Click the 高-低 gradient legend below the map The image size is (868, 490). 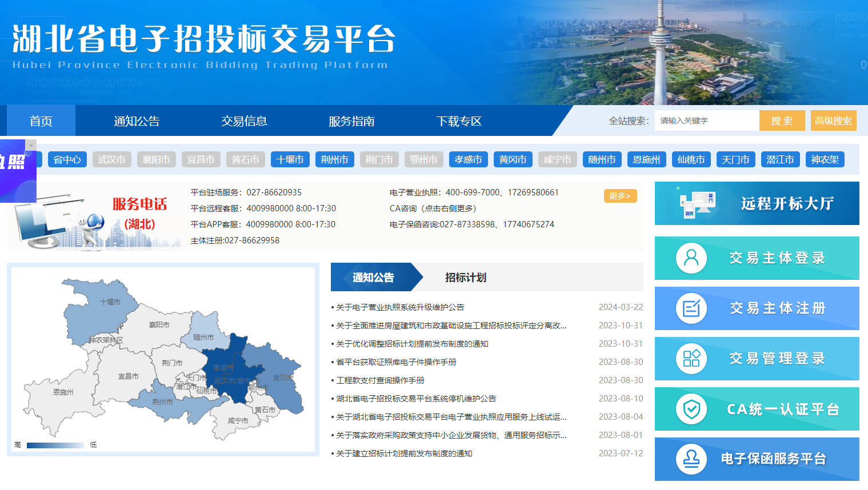click(x=54, y=444)
